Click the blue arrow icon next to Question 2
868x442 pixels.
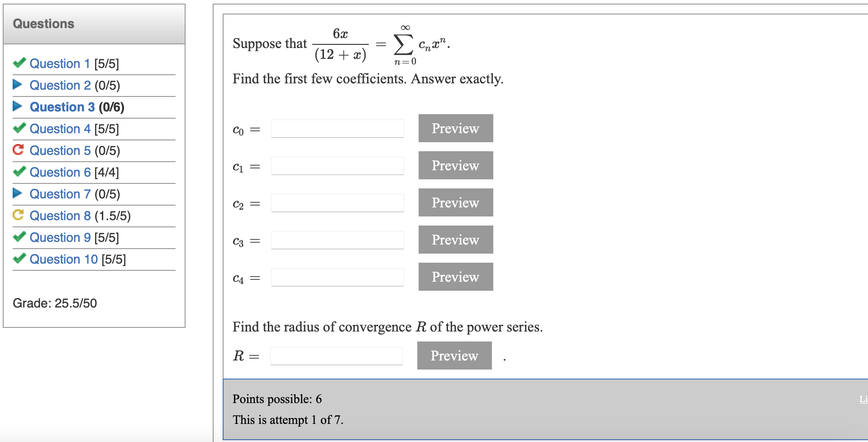coord(18,85)
